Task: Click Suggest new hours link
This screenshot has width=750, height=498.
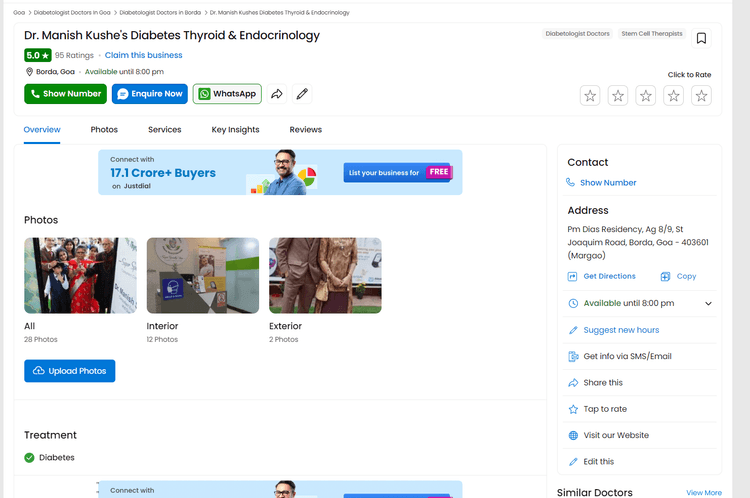Action: click(621, 330)
